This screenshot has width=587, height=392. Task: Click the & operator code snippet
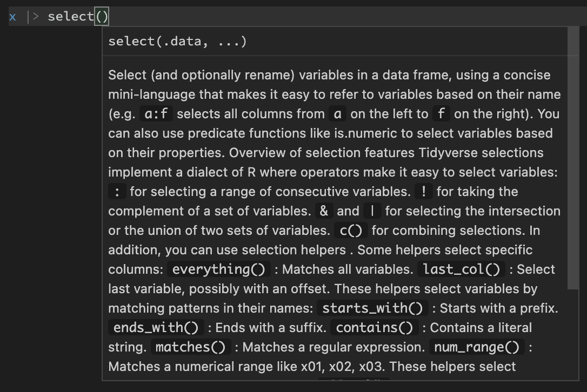pos(323,211)
